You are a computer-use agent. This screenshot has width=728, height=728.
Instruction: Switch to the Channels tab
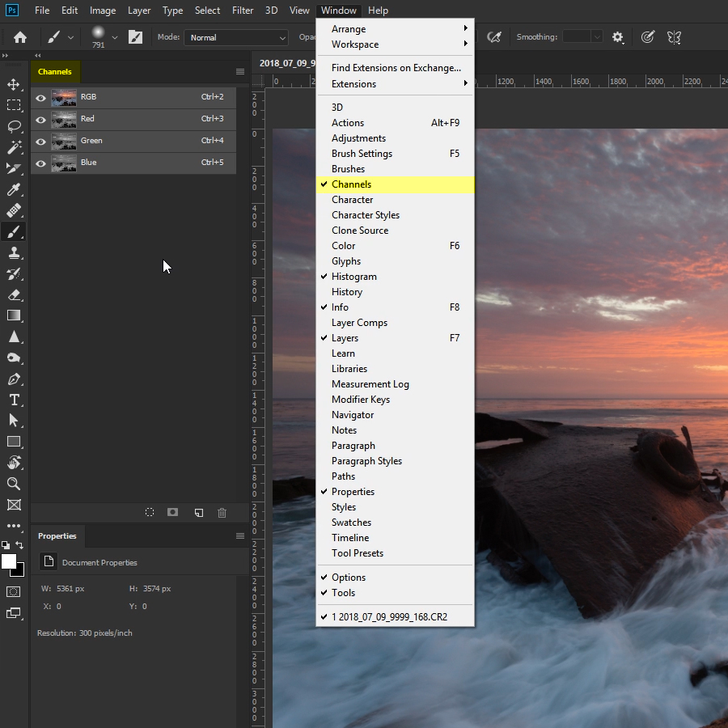55,71
